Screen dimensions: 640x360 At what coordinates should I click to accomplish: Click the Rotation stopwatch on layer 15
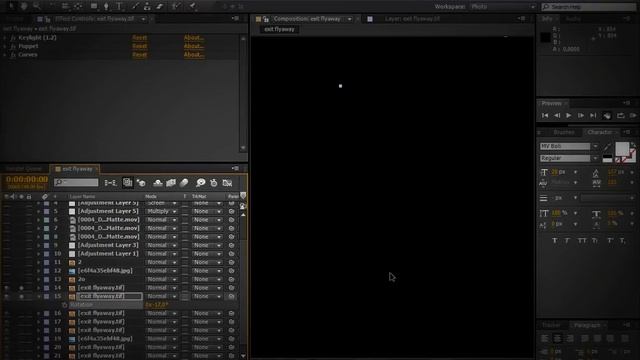coord(64,305)
